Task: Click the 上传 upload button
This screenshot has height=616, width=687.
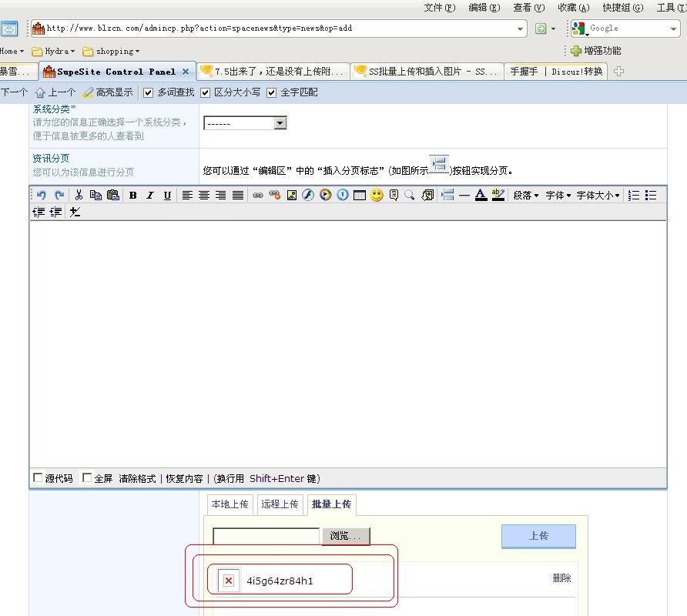Action: pos(538,536)
